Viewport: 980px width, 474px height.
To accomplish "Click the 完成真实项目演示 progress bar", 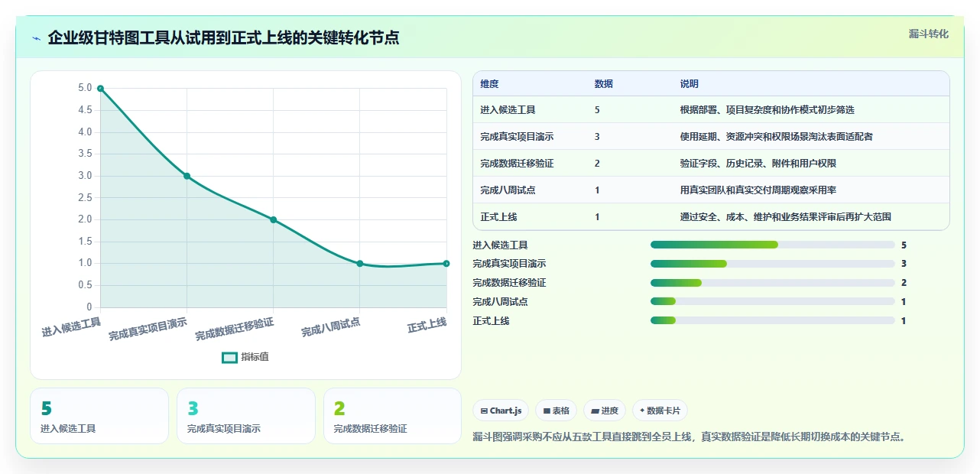I will pos(772,264).
